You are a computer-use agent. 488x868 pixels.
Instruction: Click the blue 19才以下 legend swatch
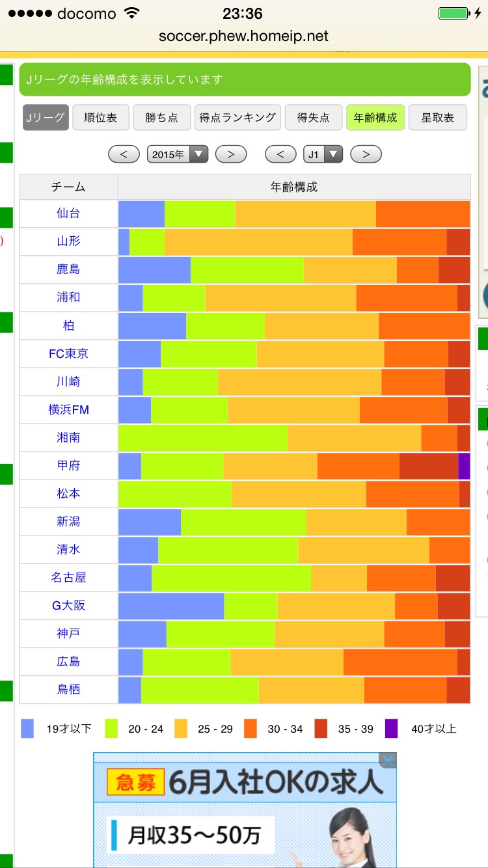(x=27, y=728)
